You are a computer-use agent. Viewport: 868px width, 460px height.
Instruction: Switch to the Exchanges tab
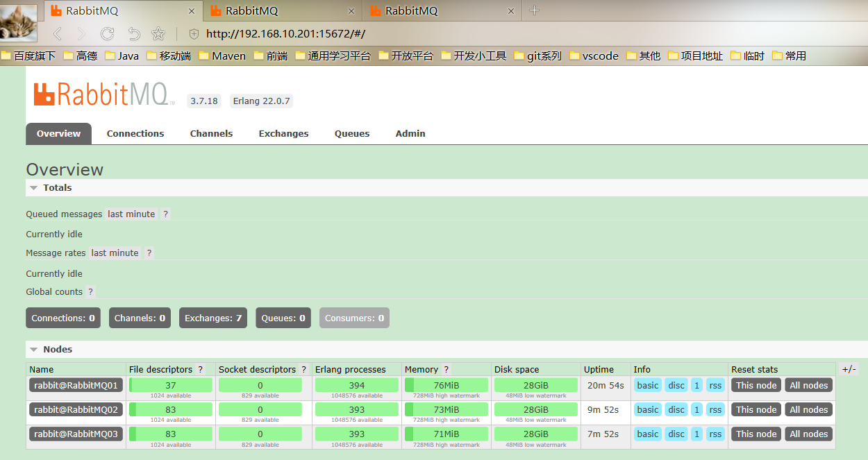[283, 134]
